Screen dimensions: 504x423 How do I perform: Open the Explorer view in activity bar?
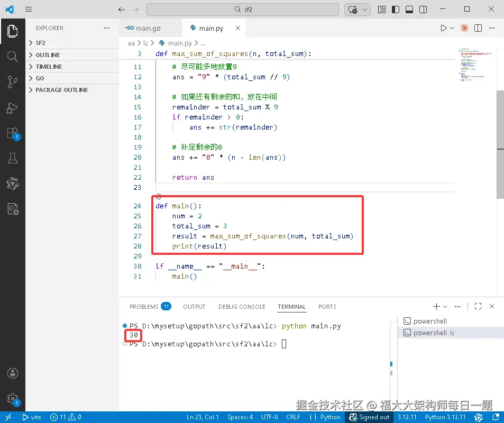click(13, 31)
